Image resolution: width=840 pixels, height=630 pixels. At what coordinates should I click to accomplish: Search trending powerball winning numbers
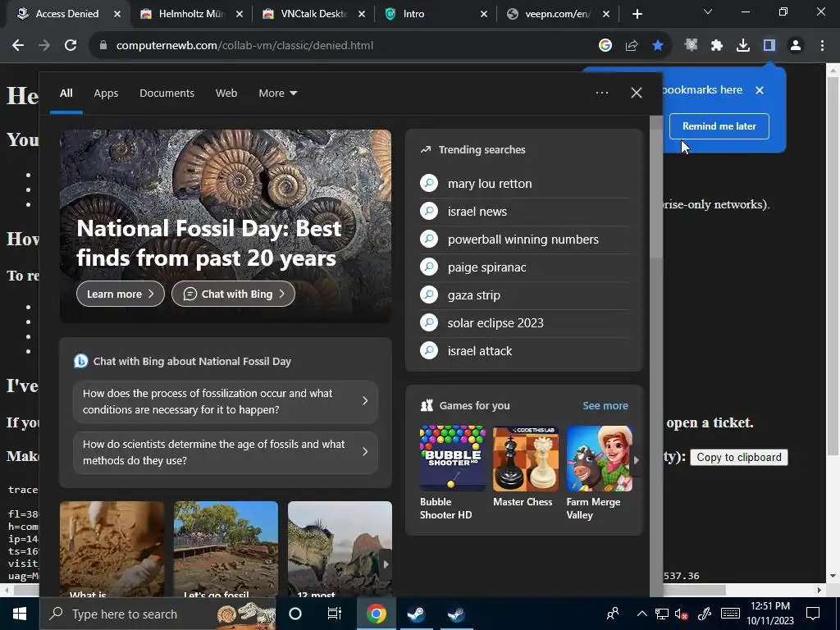click(524, 240)
